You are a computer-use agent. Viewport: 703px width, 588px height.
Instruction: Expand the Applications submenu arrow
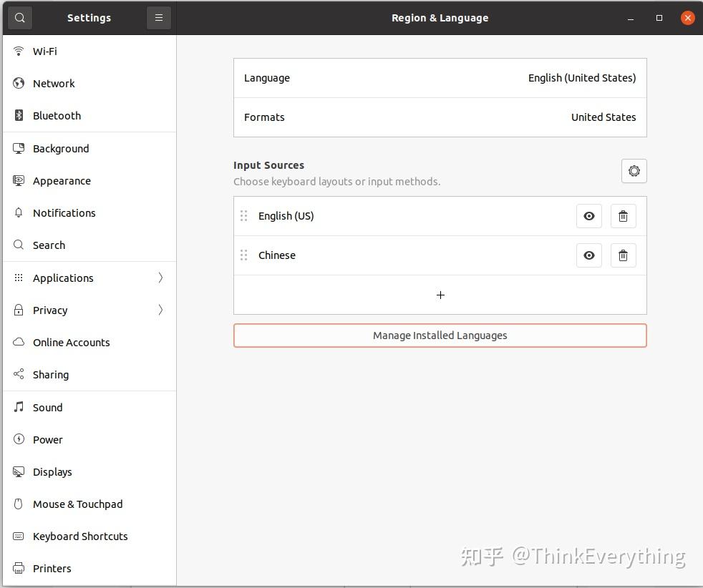(160, 278)
